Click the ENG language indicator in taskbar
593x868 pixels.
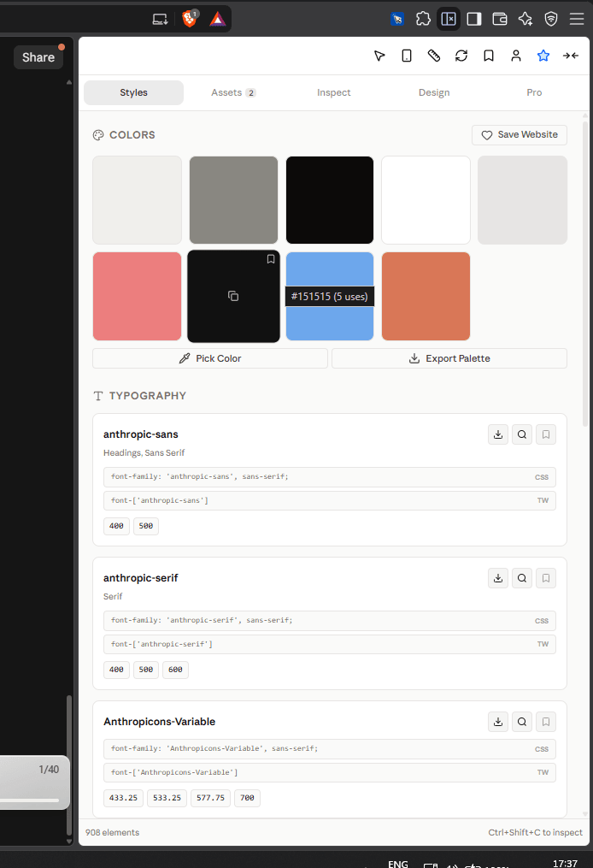[397, 864]
